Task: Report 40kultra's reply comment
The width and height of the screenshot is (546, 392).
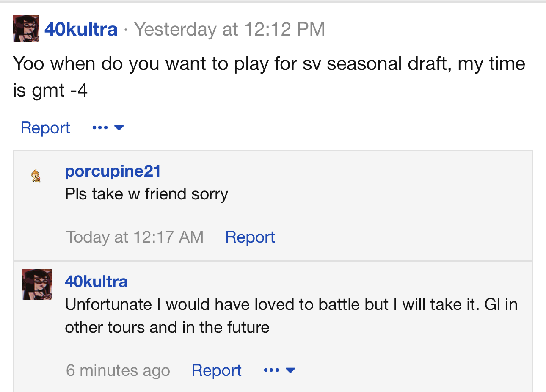Action: pos(216,370)
